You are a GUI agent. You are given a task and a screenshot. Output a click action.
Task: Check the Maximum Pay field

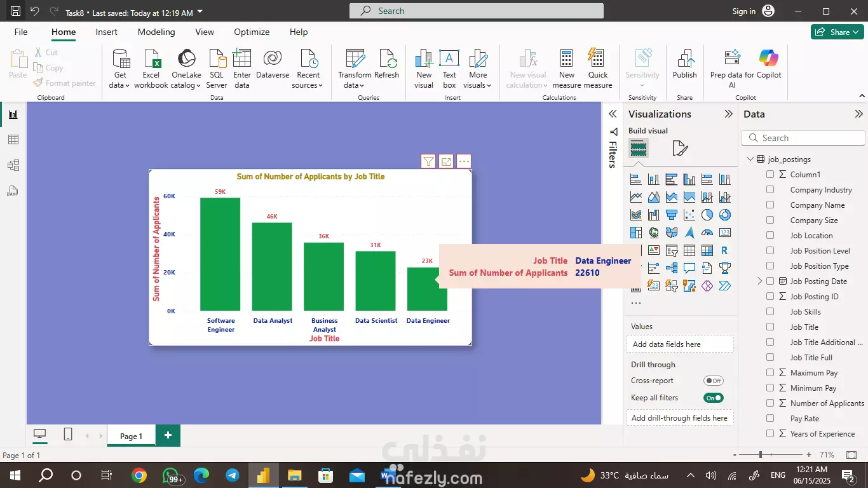click(770, 372)
